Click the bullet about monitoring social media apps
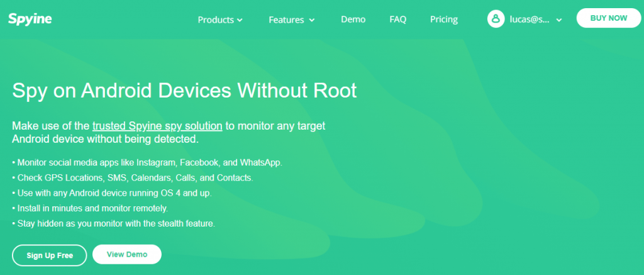 pos(147,162)
